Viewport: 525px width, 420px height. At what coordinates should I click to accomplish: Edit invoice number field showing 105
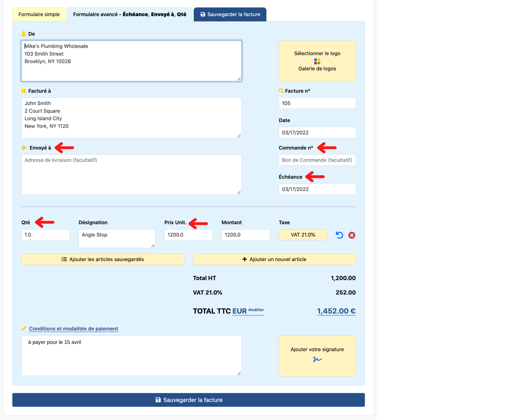pos(317,103)
